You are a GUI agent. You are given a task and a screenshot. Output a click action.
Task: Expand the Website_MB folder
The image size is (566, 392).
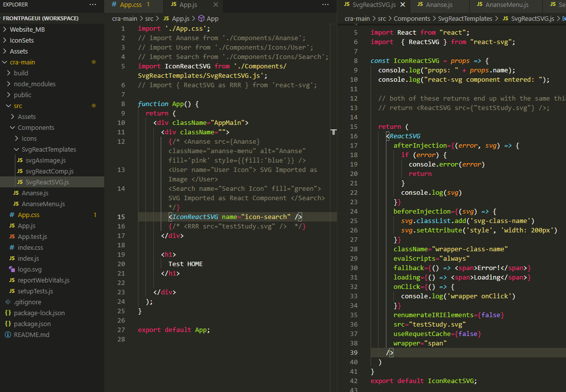click(52, 30)
